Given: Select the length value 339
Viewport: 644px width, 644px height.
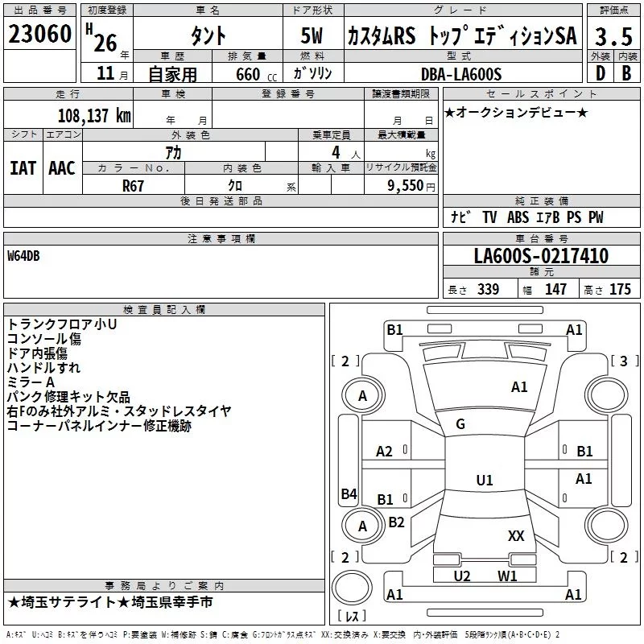Looking at the screenshot, I should (488, 289).
